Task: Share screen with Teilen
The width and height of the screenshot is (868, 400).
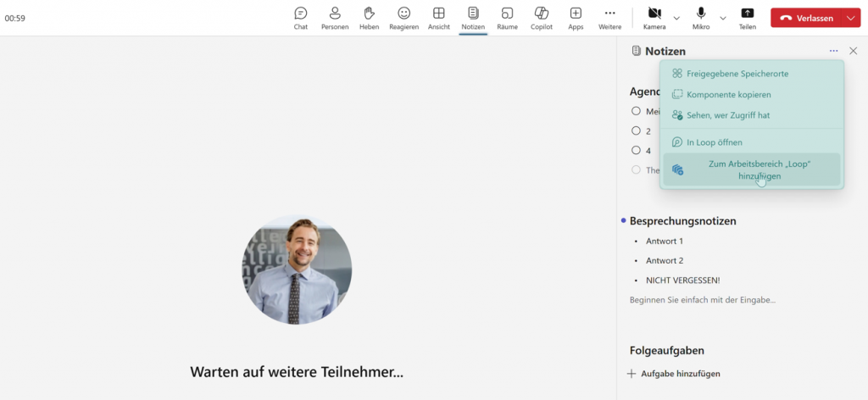Action: 748,19
